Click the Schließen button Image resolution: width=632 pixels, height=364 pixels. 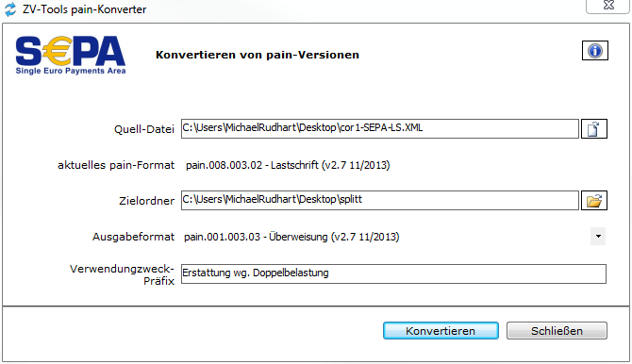pyautogui.click(x=557, y=331)
